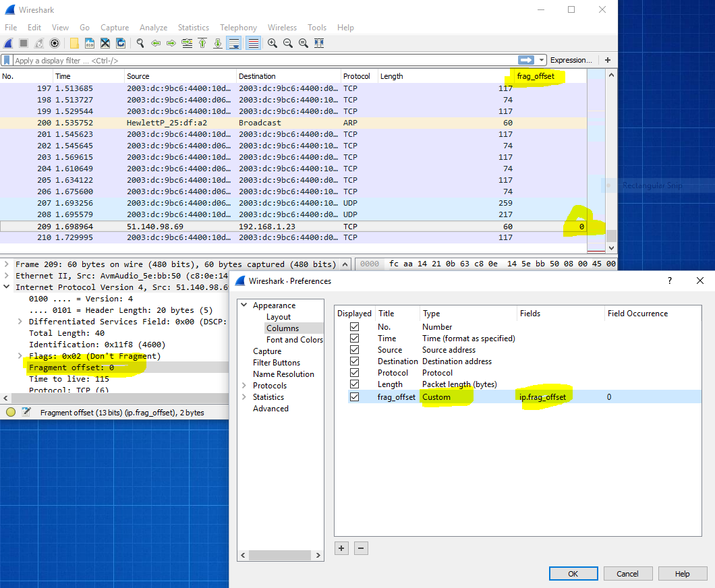The image size is (715, 588).
Task: Open the Statistics menu
Action: (x=194, y=28)
